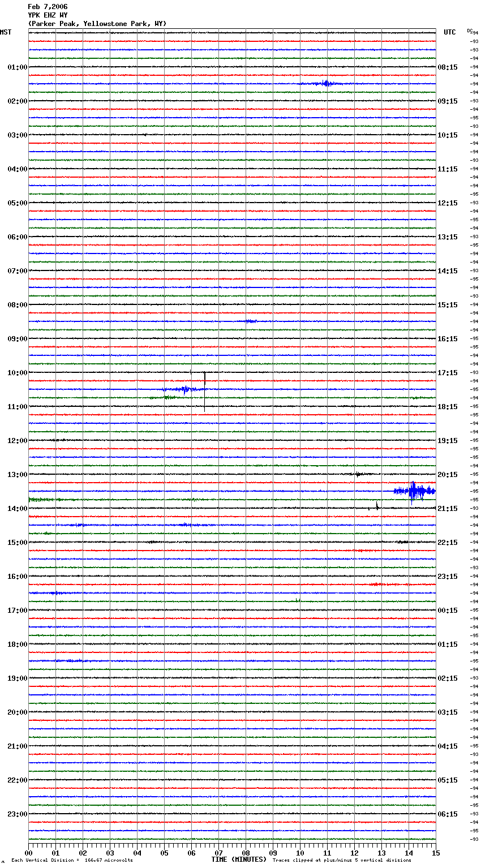Click the "14:00" MST row label
This screenshot has width=481, height=868.
(x=18, y=509)
